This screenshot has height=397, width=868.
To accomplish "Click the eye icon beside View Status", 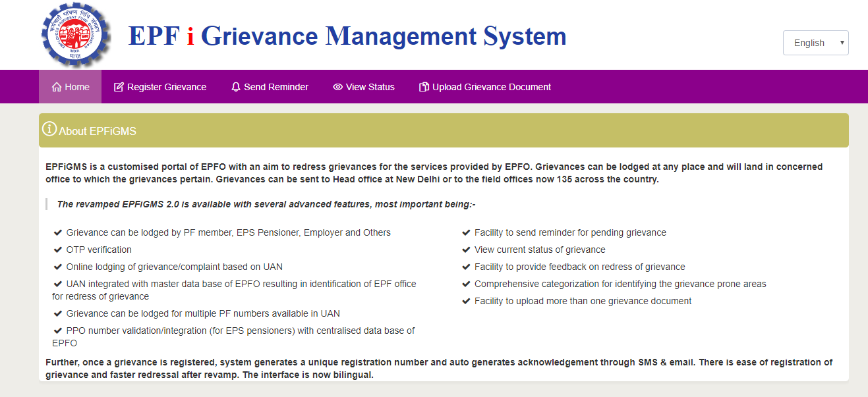I will (x=338, y=87).
